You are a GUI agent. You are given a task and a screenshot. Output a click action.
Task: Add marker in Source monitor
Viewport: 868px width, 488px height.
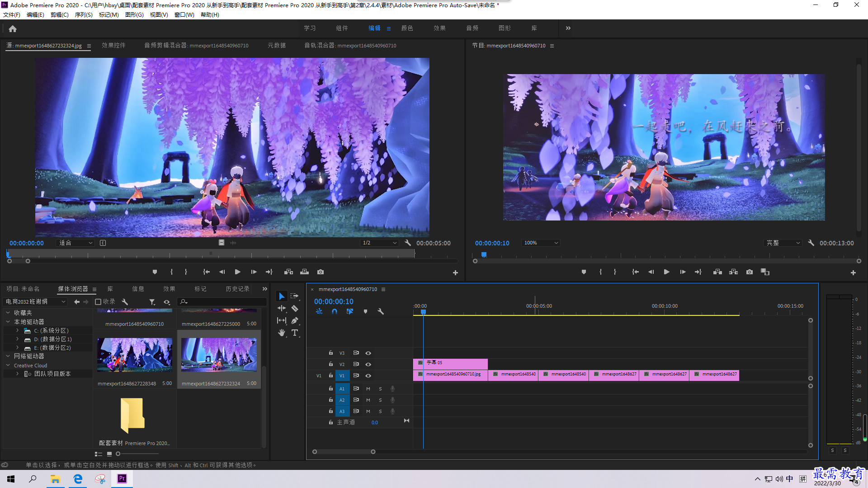(x=155, y=272)
